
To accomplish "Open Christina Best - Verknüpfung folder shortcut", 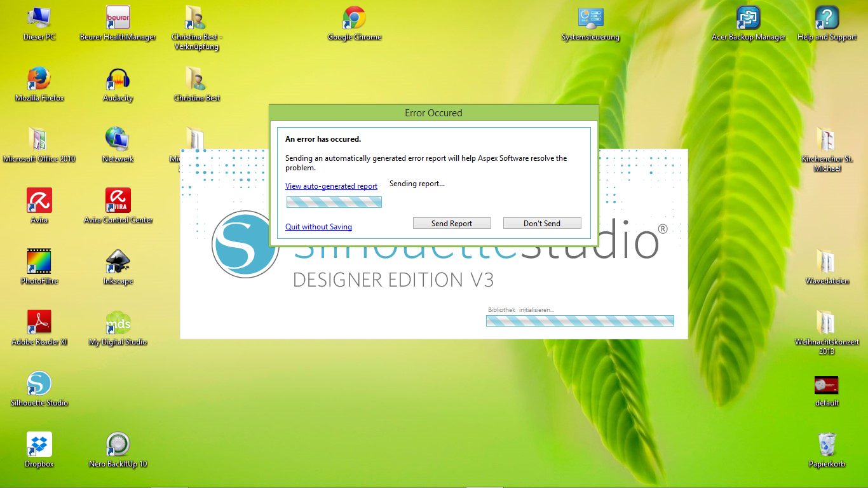I will point(197,28).
